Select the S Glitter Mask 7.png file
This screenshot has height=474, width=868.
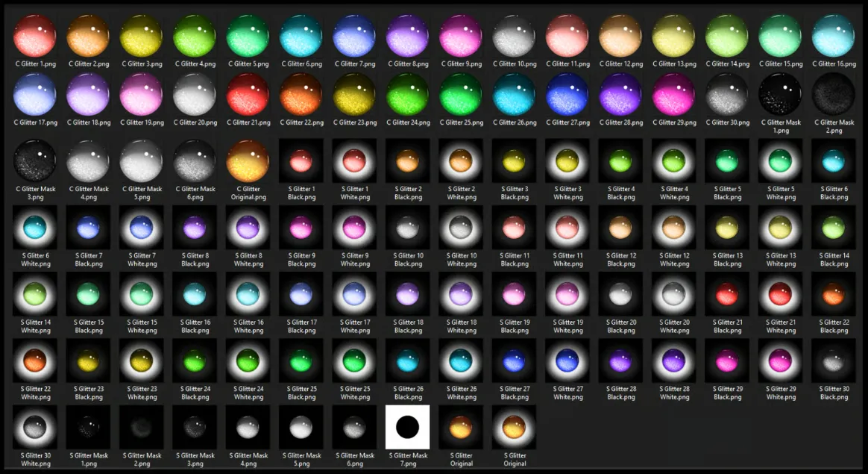tap(408, 427)
